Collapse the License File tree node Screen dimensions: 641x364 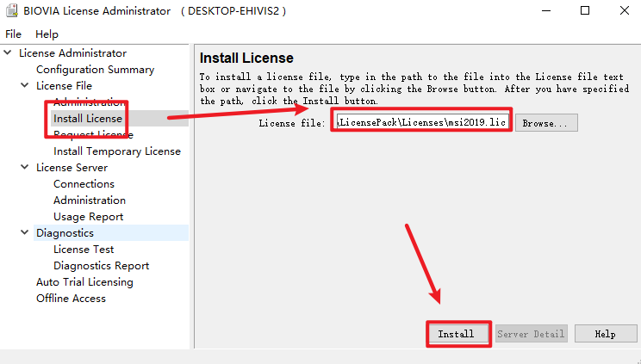point(24,86)
